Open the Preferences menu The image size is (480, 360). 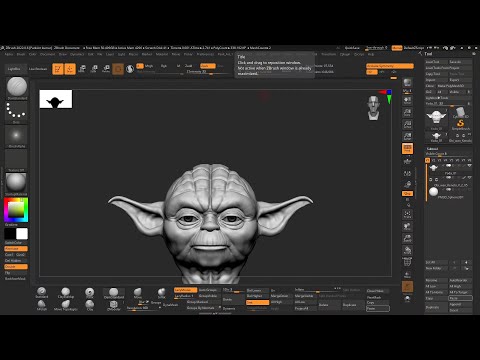coord(205,54)
